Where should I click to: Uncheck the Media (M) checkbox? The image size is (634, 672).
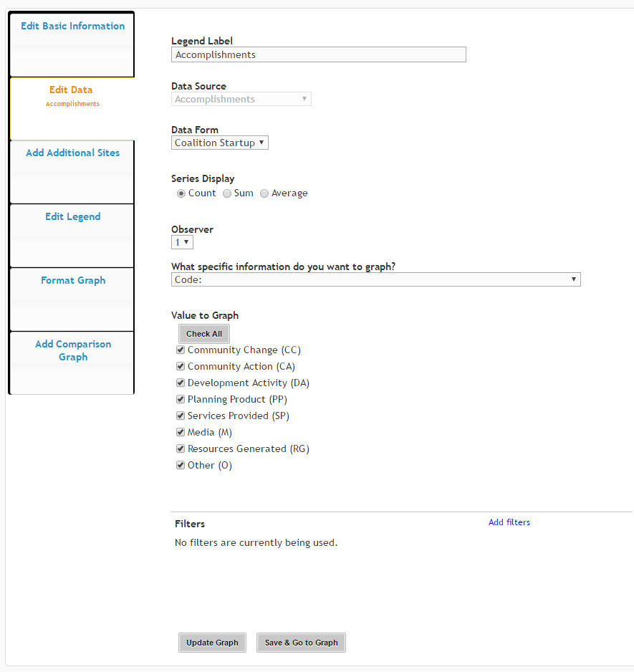(x=181, y=432)
